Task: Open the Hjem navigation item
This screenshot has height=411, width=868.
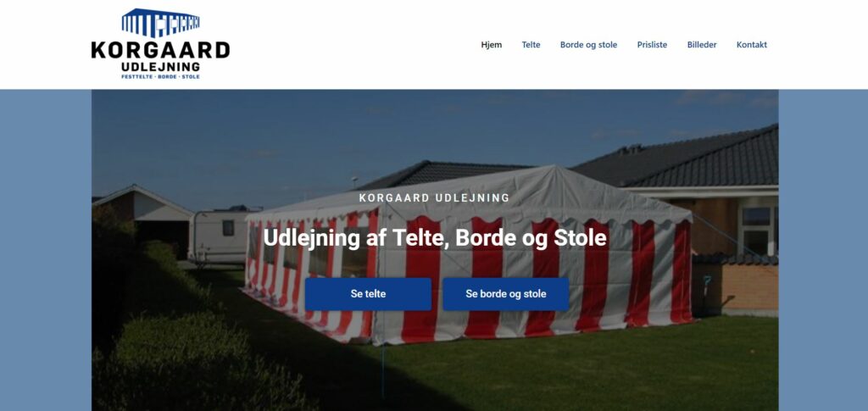Action: 492,45
